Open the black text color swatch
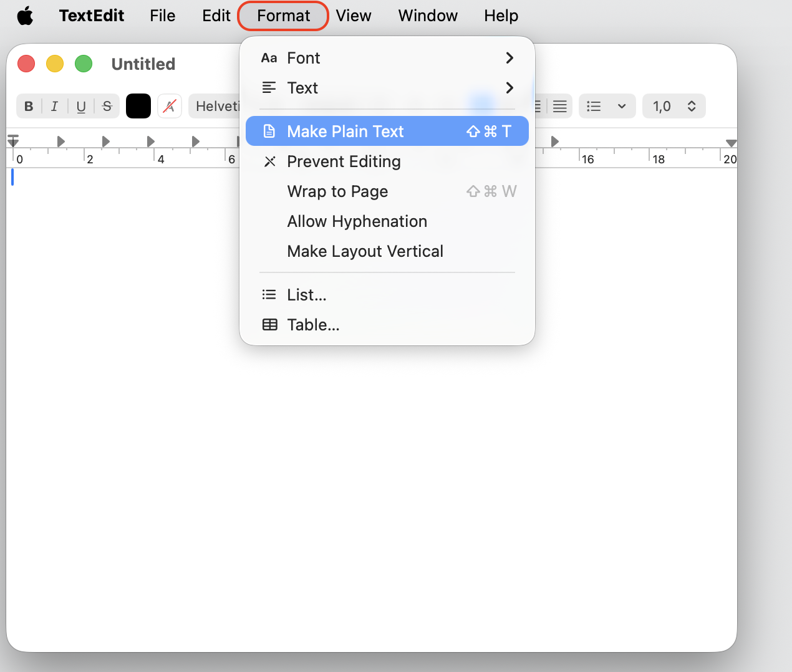Screen dimensions: 792x672 138,106
